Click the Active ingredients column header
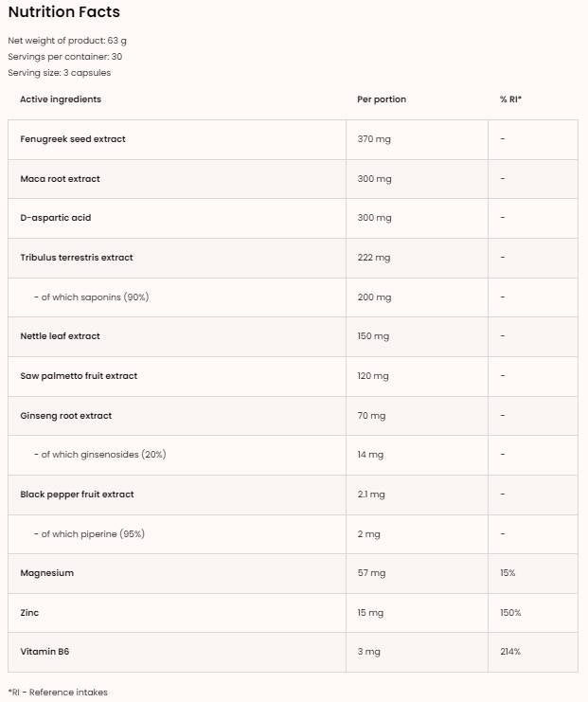This screenshot has width=588, height=702. [61, 99]
